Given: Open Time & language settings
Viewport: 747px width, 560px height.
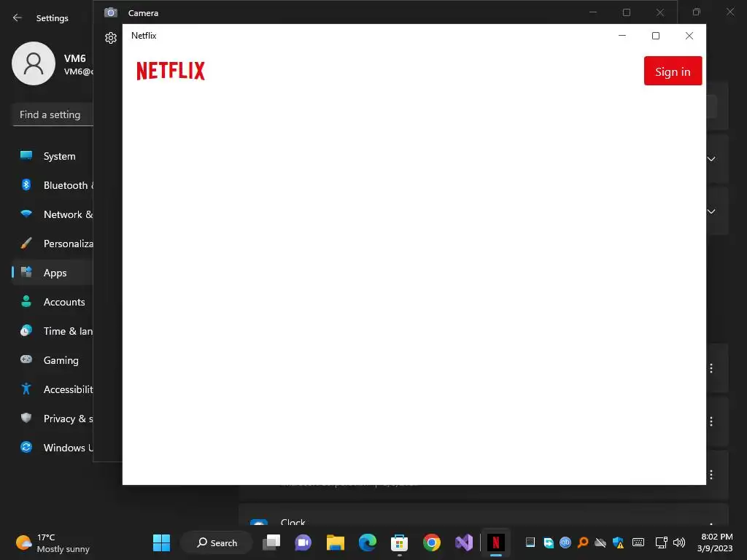Looking at the screenshot, I should click(53, 331).
